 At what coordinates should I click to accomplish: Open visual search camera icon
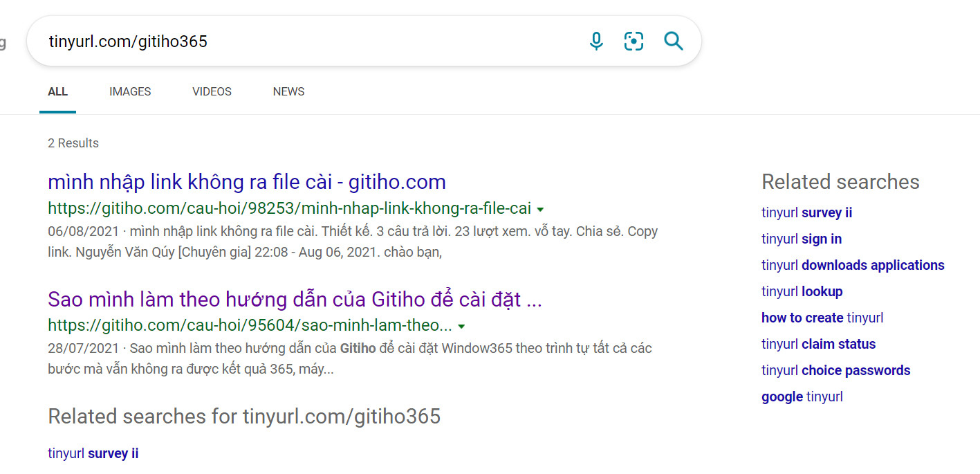click(x=634, y=42)
